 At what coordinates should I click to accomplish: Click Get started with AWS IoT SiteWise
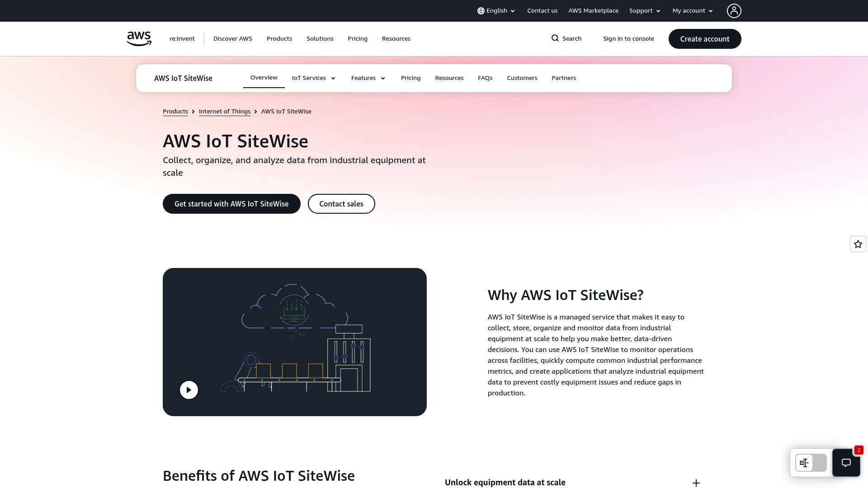[231, 204]
